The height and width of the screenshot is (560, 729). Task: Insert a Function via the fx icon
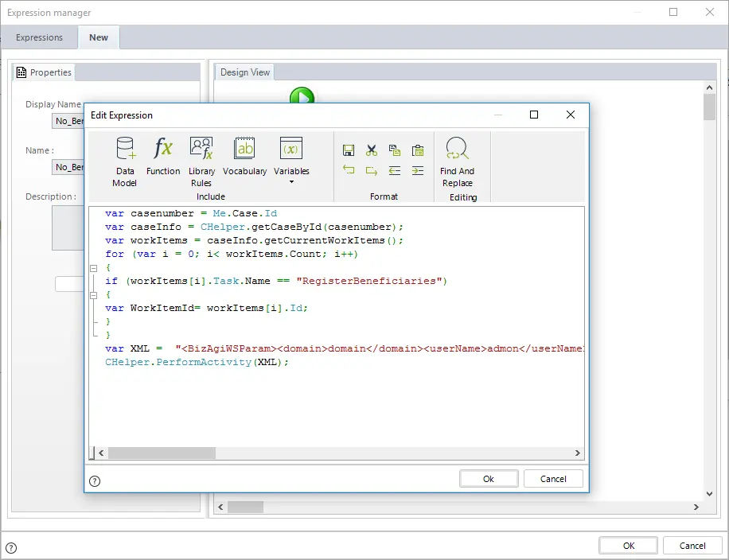(x=163, y=156)
